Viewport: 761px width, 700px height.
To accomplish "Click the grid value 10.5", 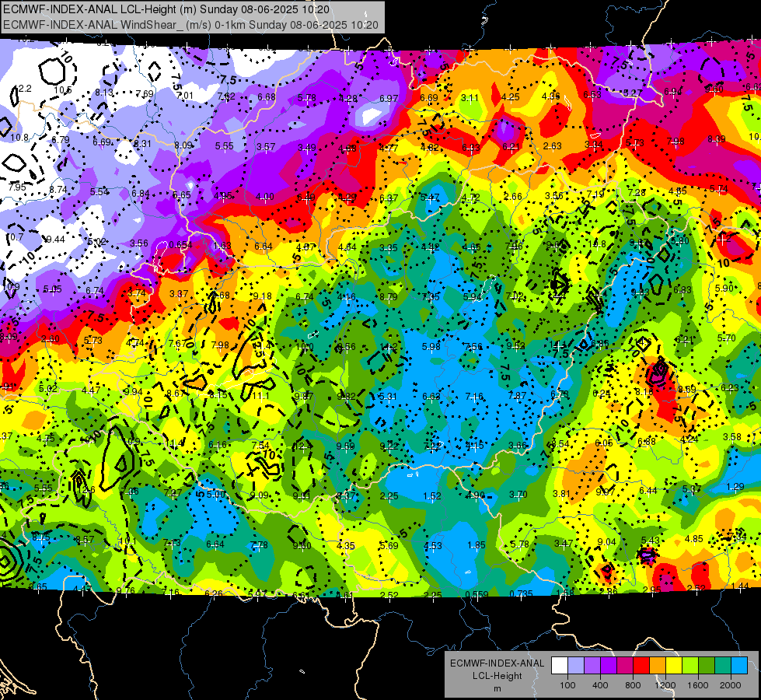I will [63, 90].
